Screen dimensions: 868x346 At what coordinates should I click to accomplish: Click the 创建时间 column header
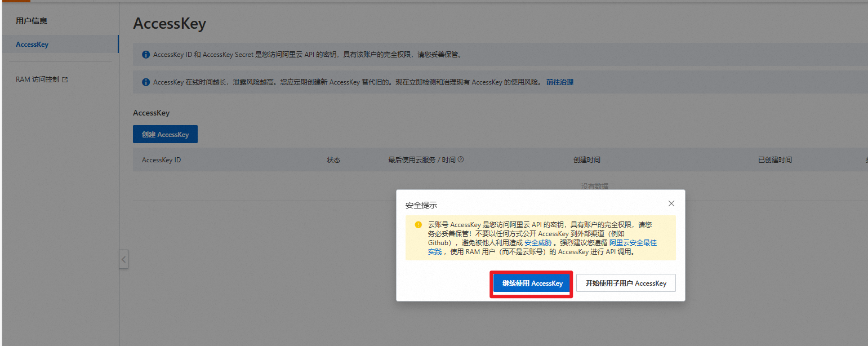tap(586, 160)
